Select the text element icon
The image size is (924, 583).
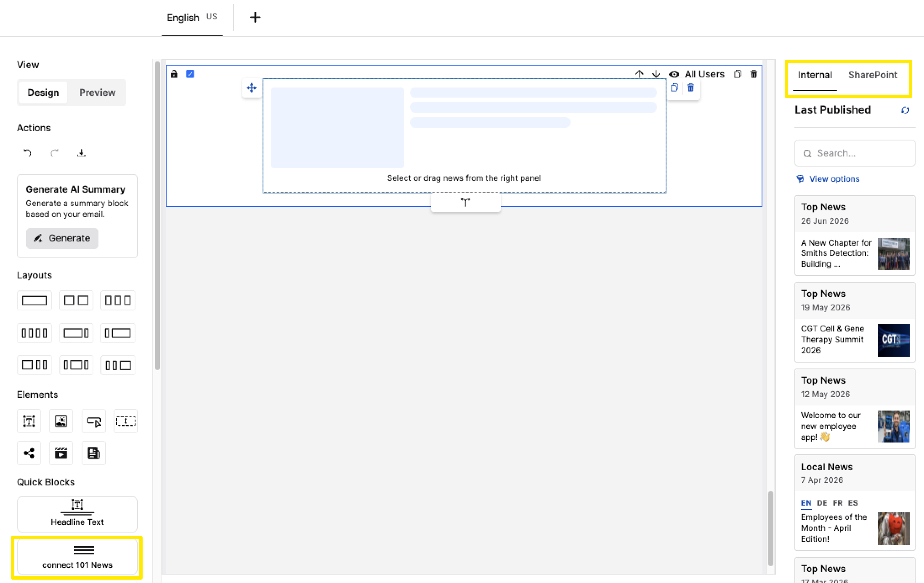point(29,421)
